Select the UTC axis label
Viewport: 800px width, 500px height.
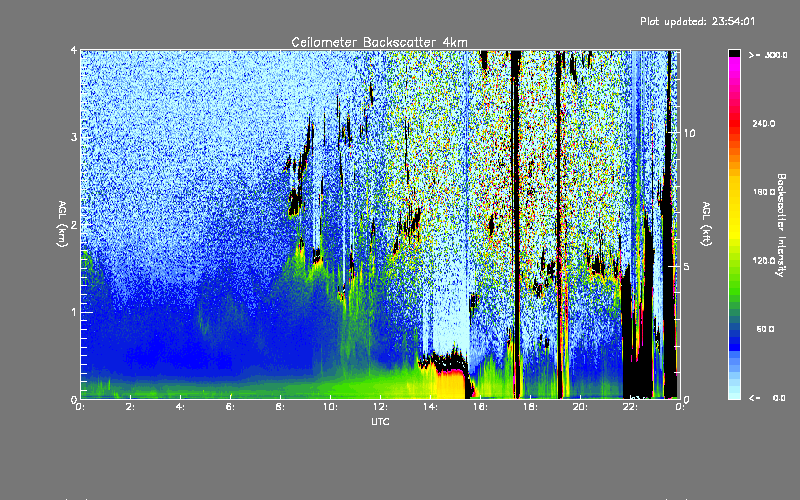[380, 421]
